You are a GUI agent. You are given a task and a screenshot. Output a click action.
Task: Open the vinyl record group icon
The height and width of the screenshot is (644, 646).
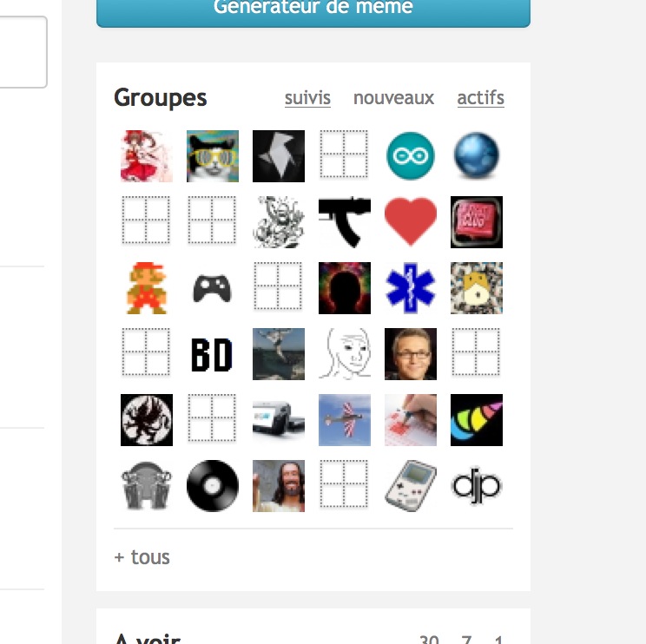(x=213, y=486)
